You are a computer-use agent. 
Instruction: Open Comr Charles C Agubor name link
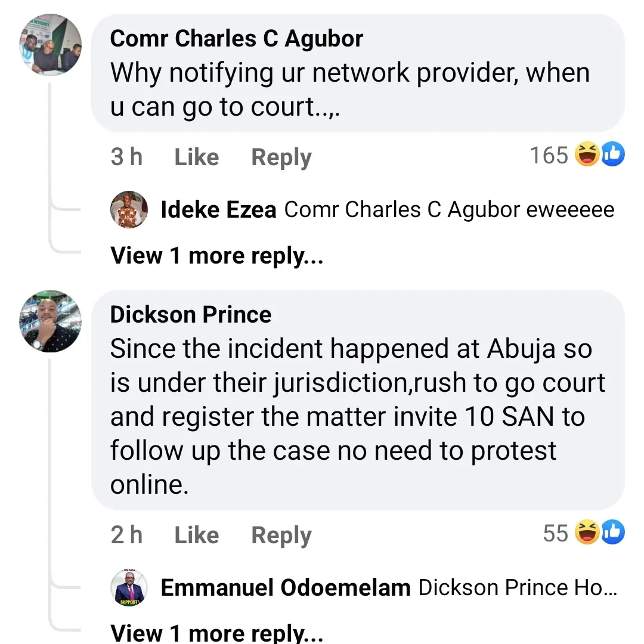click(236, 39)
